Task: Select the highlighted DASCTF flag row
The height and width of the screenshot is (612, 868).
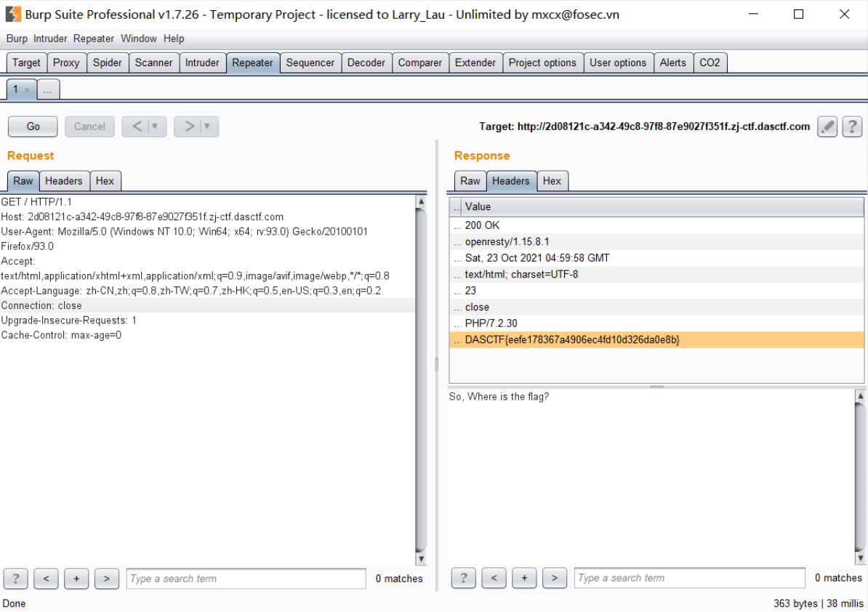Action: click(656, 339)
